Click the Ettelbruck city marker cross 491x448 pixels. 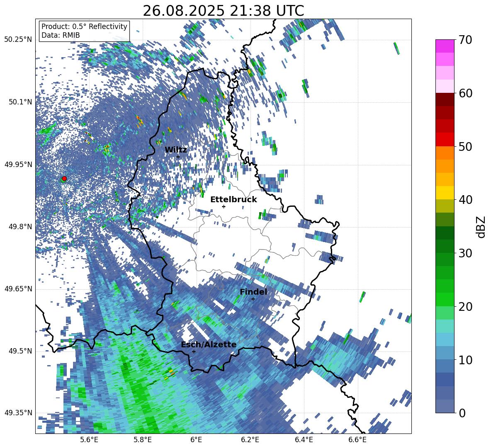pos(224,206)
